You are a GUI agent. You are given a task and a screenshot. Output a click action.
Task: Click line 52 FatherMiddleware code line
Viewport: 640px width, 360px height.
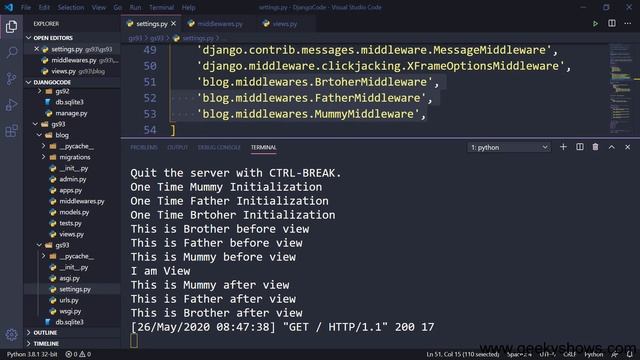tap(313, 98)
